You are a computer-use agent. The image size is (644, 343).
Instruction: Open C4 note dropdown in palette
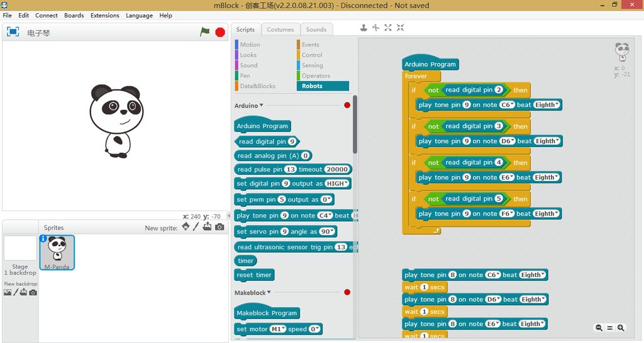[x=325, y=215]
